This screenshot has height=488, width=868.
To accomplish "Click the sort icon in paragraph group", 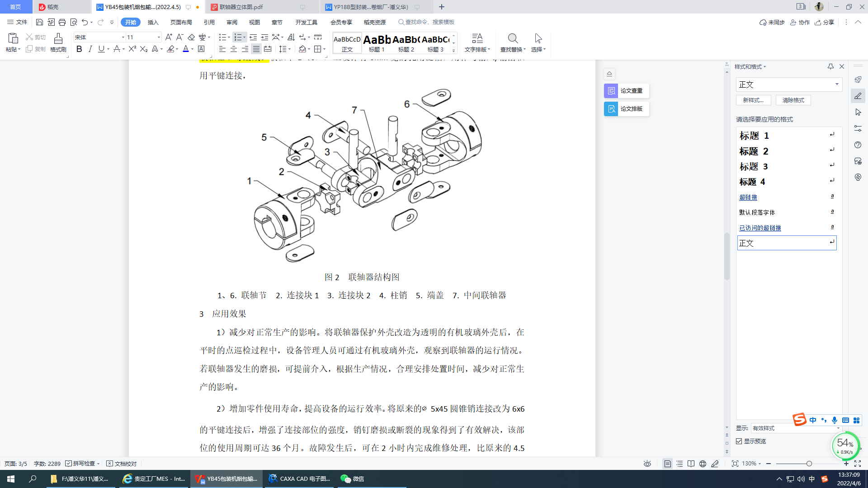I will coord(291,37).
